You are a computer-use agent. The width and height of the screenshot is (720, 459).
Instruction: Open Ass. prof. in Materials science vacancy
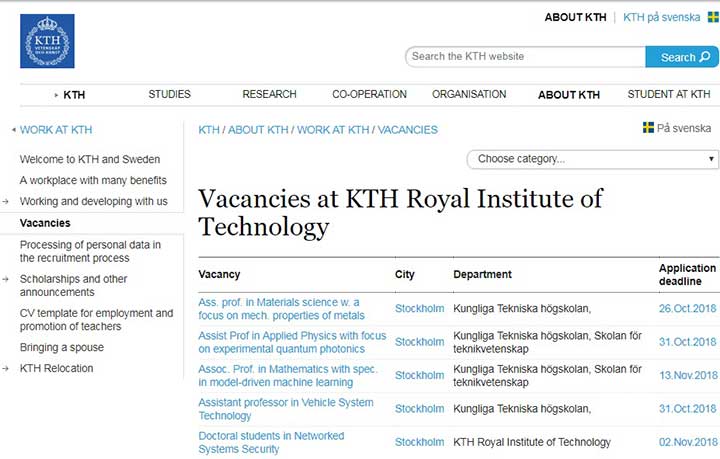(x=281, y=309)
